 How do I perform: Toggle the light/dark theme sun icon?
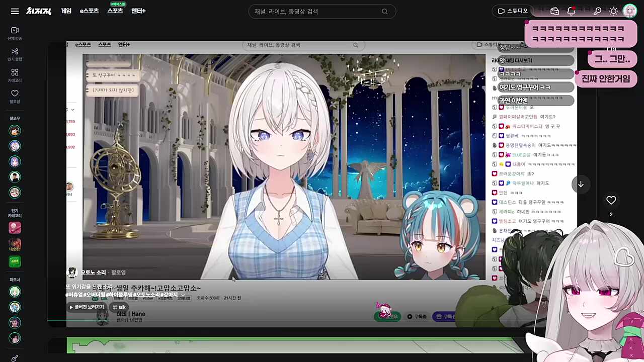pos(613,11)
